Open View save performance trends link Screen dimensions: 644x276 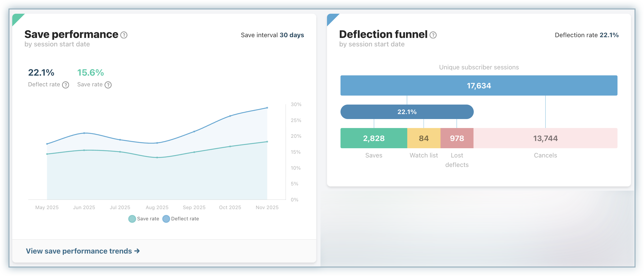[82, 251]
